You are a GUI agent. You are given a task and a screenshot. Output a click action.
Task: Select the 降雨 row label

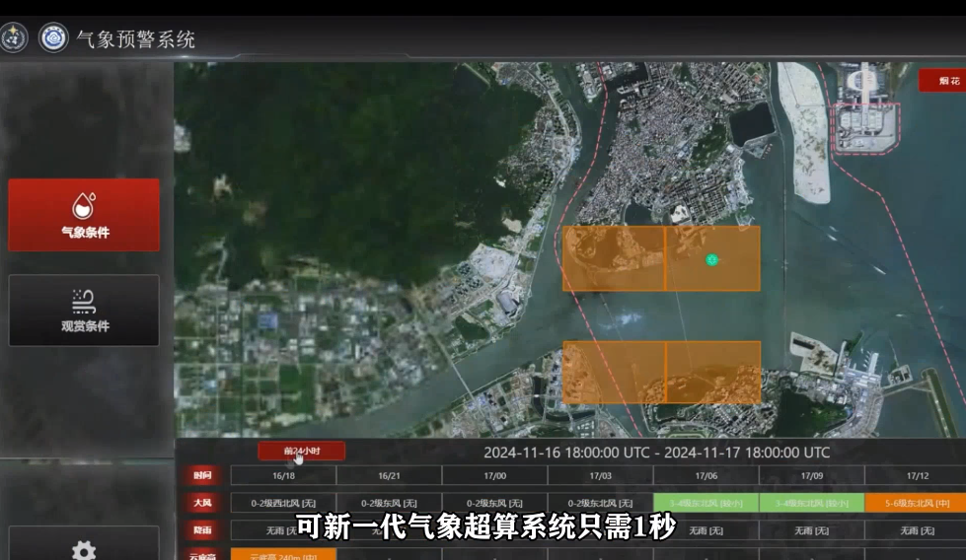[x=202, y=530]
